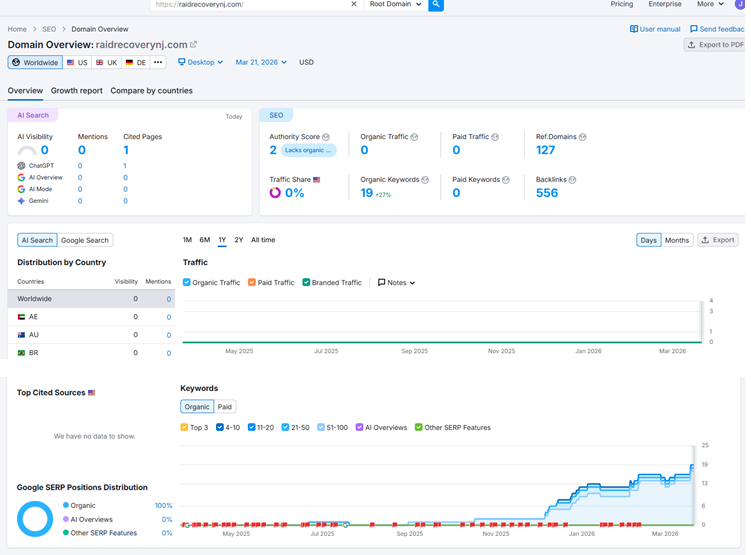Open the Desktop device dropdown

[x=201, y=62]
